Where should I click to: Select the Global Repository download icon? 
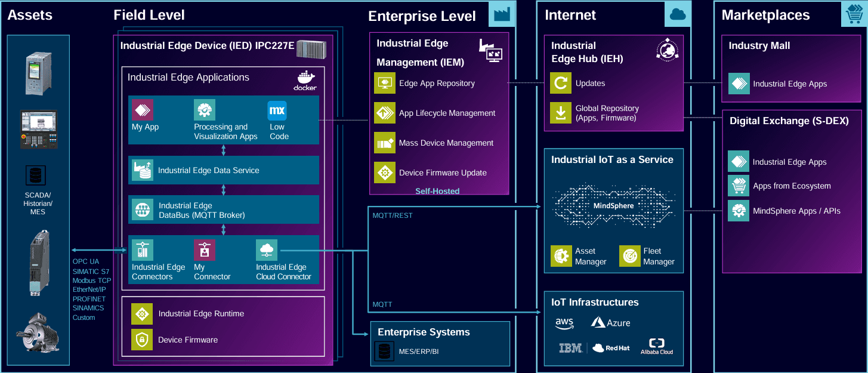[561, 113]
